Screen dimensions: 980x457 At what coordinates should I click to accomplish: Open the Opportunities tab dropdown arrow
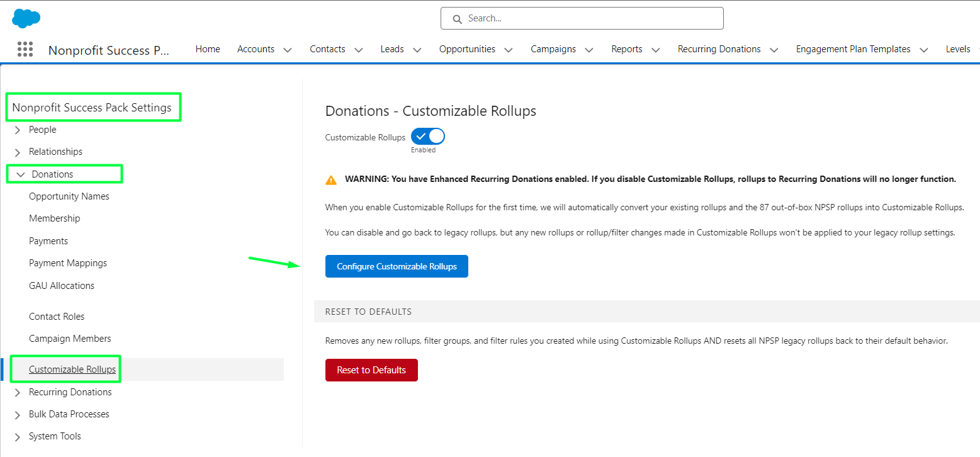tap(509, 50)
